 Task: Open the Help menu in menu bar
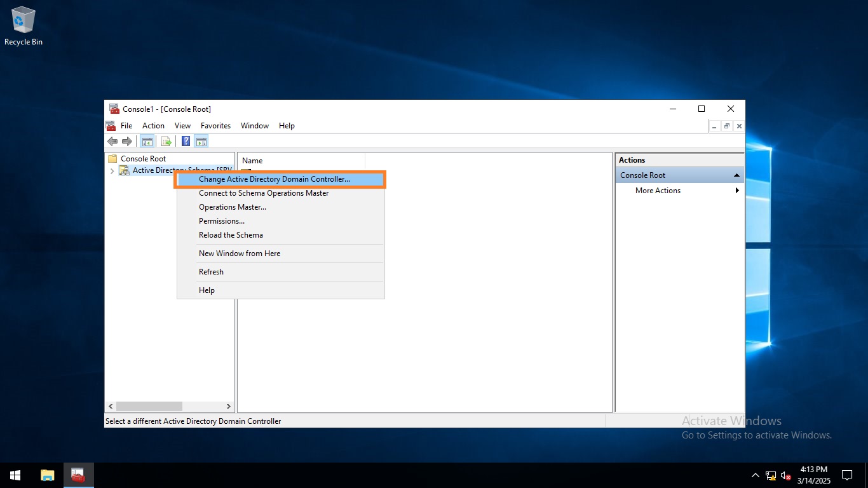[287, 126]
